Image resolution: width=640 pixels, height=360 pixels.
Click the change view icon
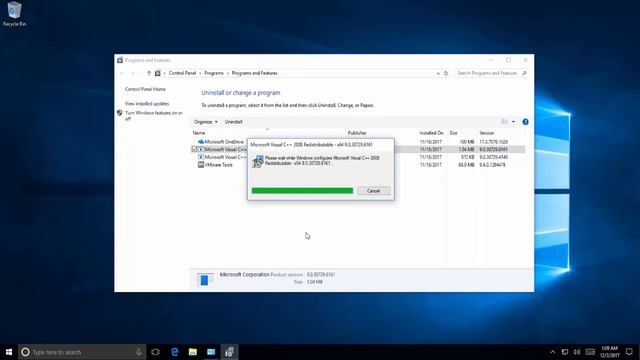click(504, 122)
